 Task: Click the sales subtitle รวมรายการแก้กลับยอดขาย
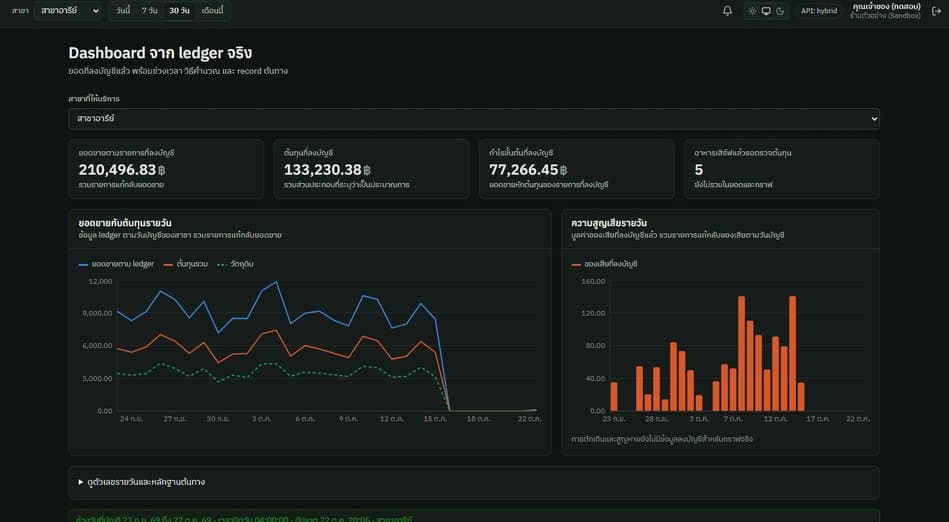pos(121,185)
